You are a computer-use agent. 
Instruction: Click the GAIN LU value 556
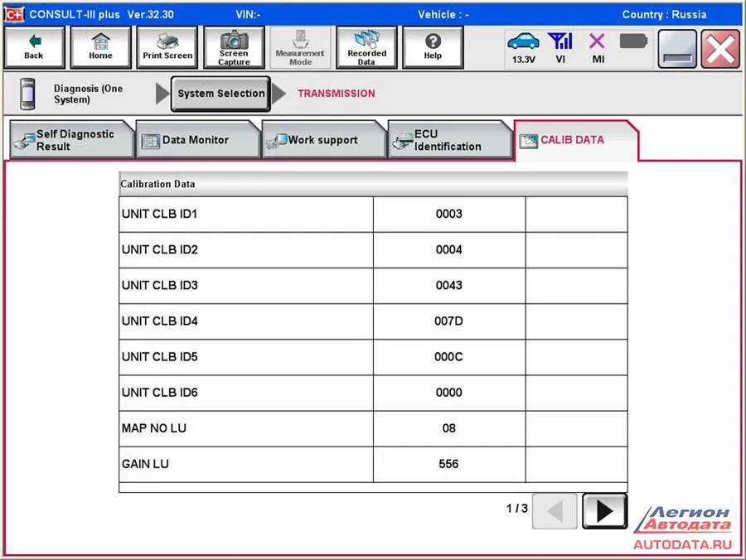448,464
